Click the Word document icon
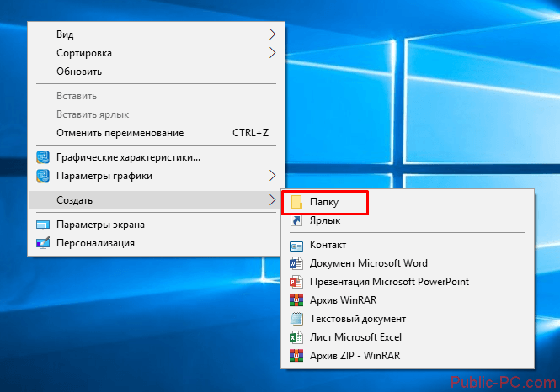 tap(296, 263)
